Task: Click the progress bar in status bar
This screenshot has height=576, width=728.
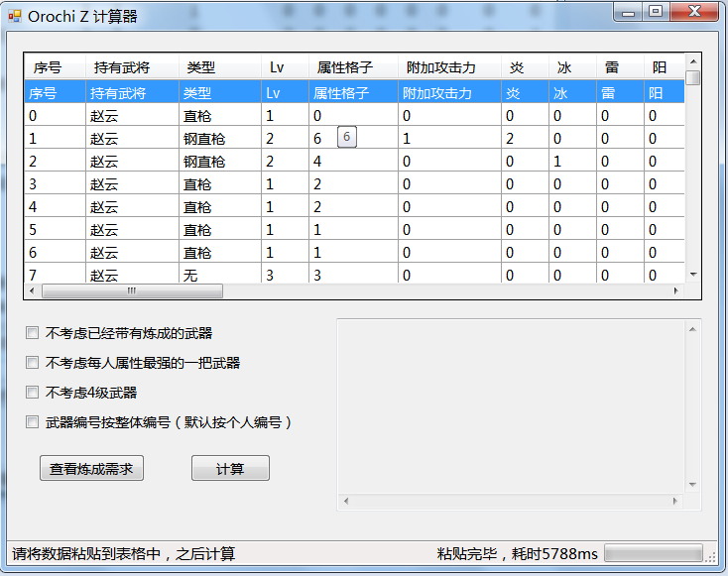Action: [653, 553]
